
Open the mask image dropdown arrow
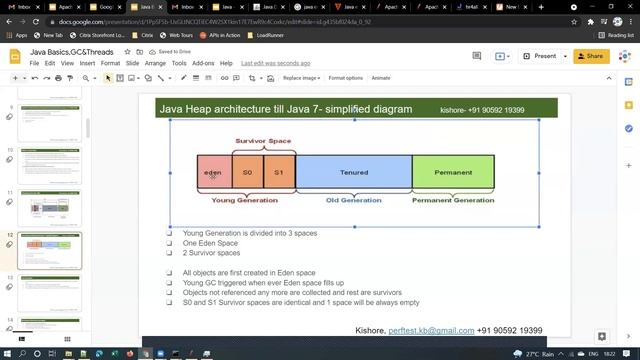[261, 78]
